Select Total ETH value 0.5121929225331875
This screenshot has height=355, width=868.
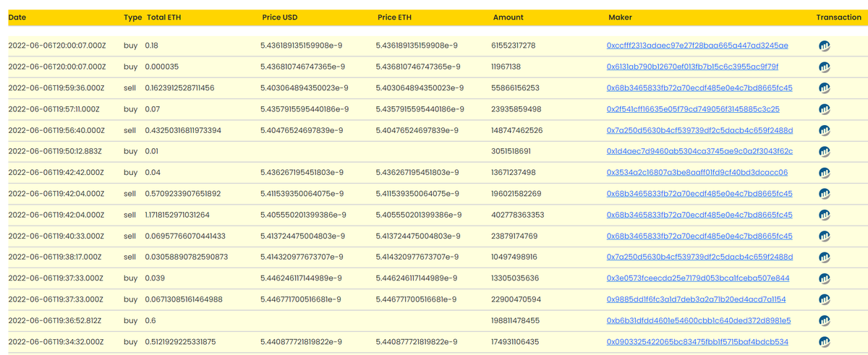(x=180, y=342)
